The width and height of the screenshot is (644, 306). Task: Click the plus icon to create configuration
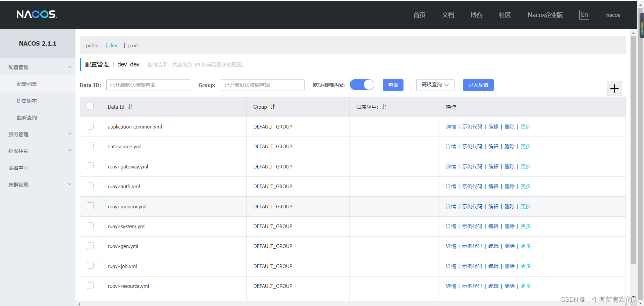pos(614,89)
